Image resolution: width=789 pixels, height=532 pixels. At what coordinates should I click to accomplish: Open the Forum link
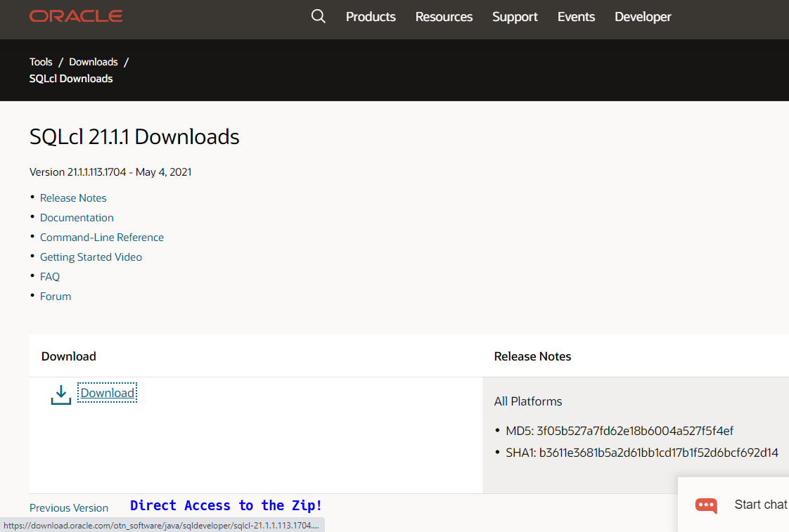tap(56, 296)
